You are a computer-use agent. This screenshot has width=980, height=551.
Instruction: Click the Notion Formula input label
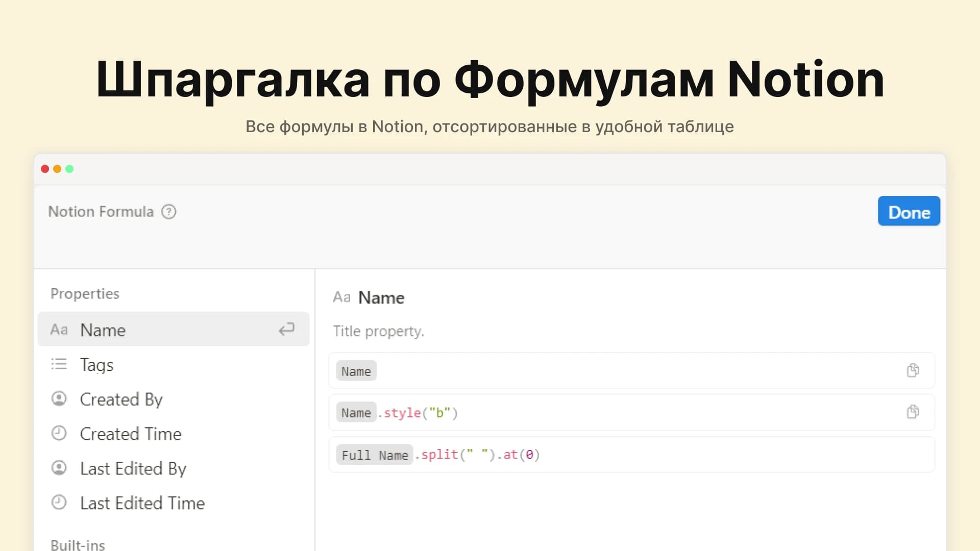click(x=101, y=211)
